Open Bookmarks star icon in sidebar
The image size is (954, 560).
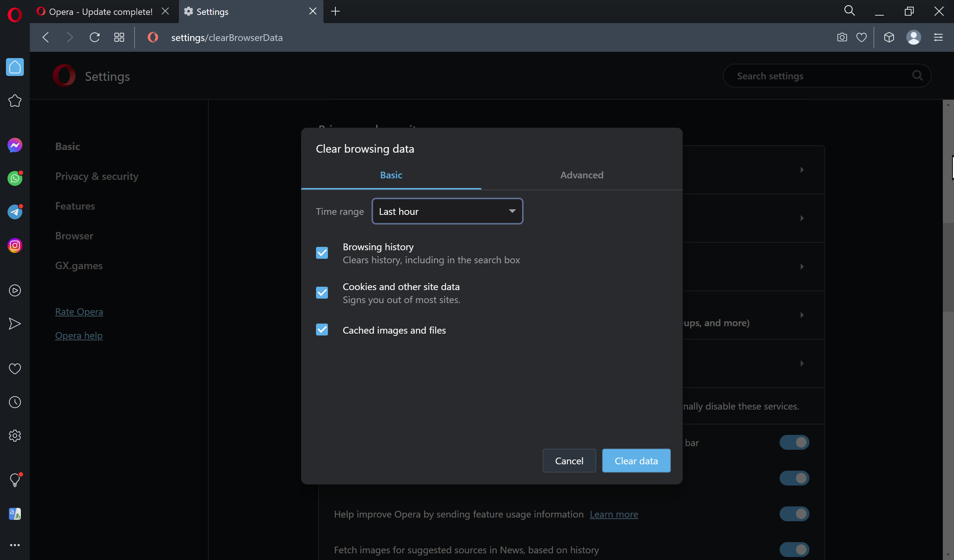(x=15, y=101)
